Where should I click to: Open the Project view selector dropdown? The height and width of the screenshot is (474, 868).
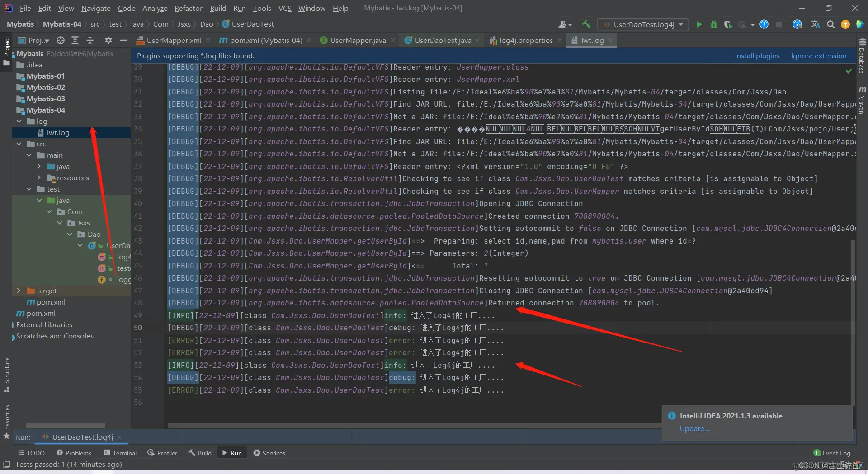[x=33, y=40]
